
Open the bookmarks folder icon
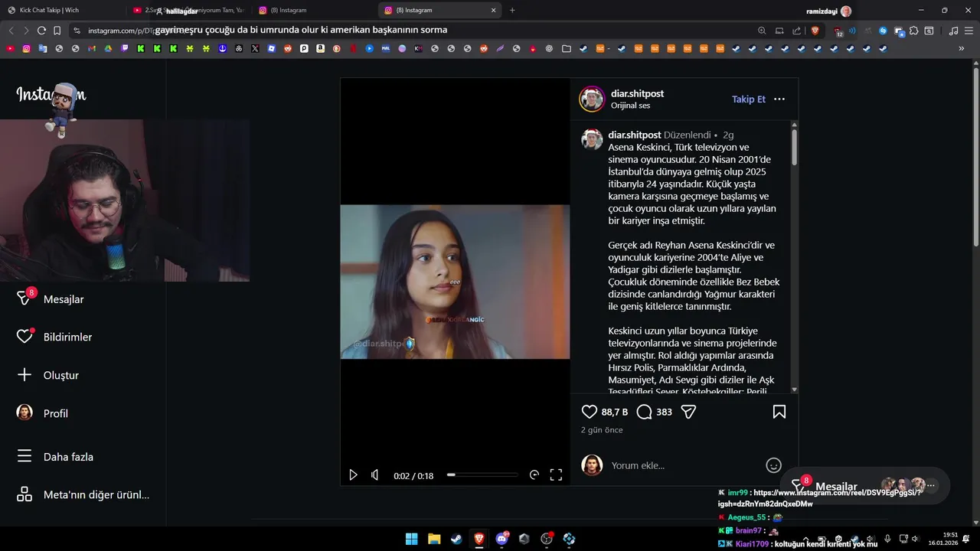(566, 48)
